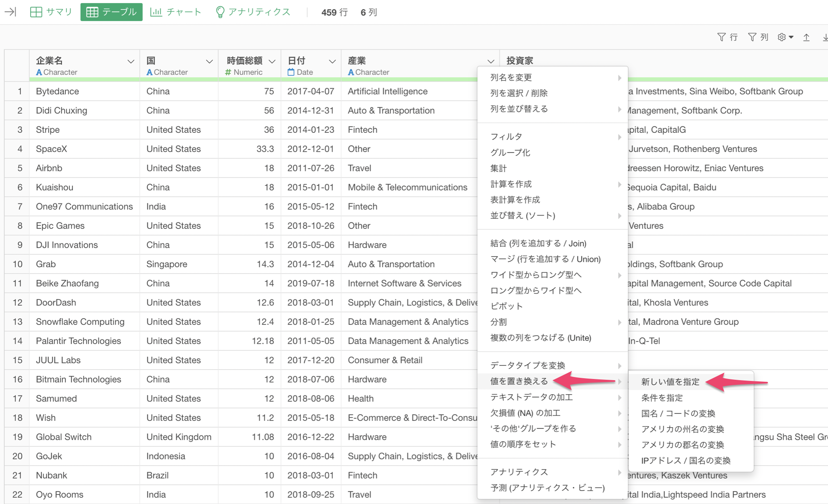Click the Singapore country cell
The image size is (828, 504).
click(x=179, y=264)
